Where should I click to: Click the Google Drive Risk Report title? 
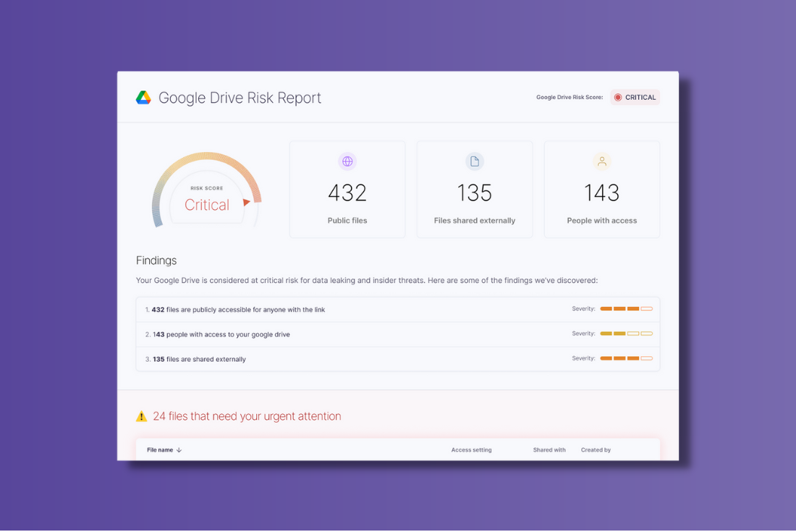240,98
